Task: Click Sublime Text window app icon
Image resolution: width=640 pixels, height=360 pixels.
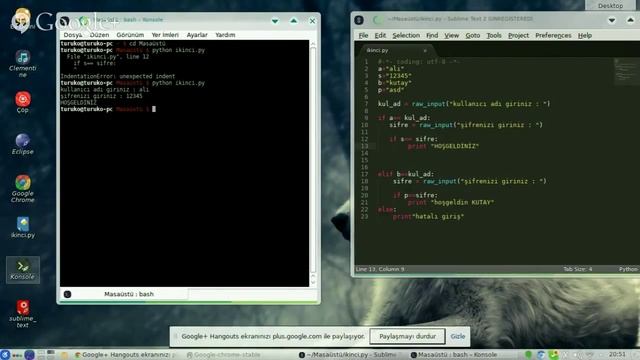Action: click(359, 20)
